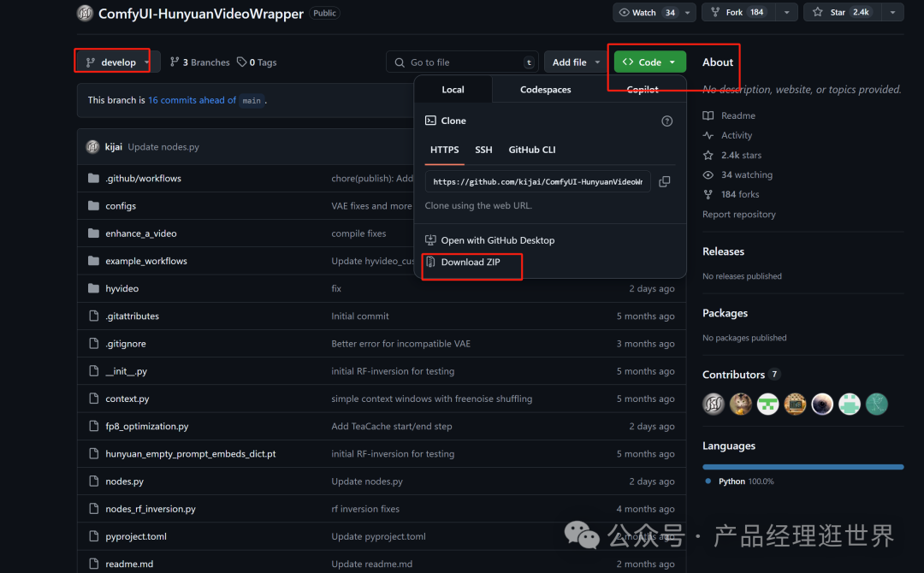This screenshot has height=573, width=924.
Task: Open the develop branch selector
Action: pyautogui.click(x=118, y=62)
